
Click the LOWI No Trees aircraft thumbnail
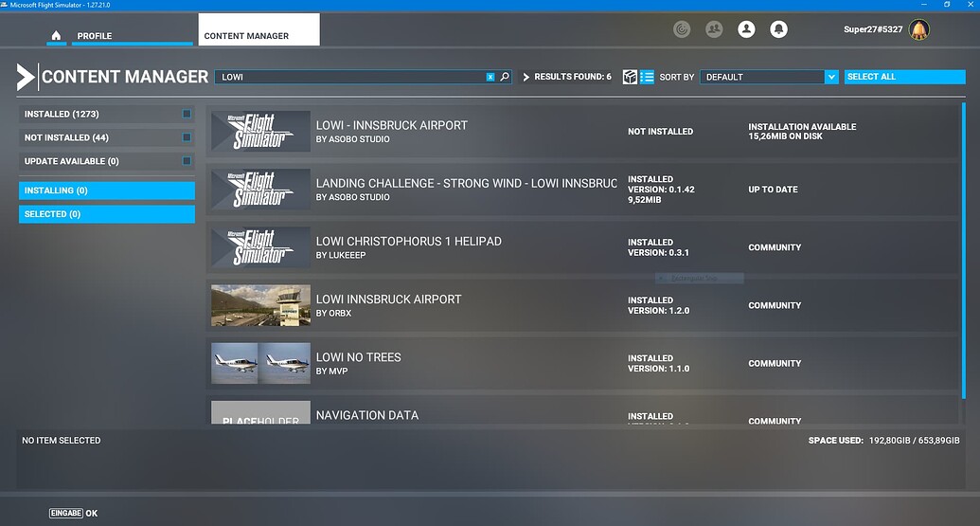coord(260,363)
